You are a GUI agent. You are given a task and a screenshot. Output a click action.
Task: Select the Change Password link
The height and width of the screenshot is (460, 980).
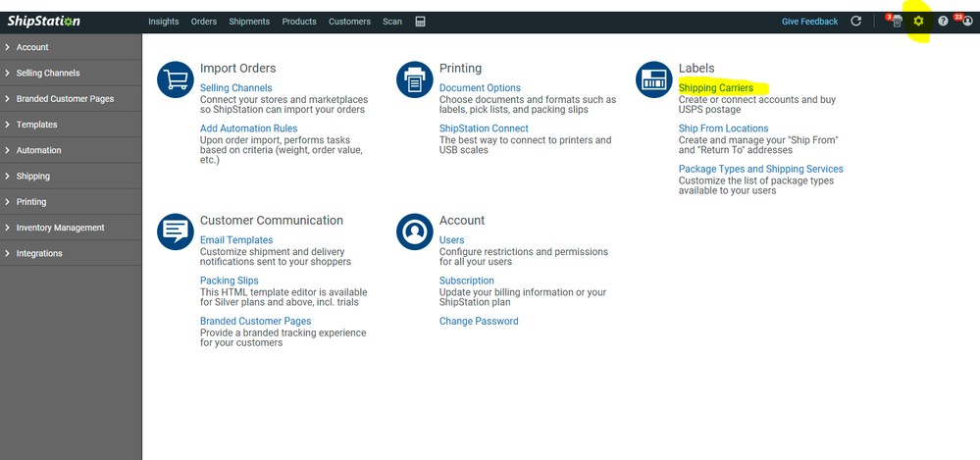[479, 321]
